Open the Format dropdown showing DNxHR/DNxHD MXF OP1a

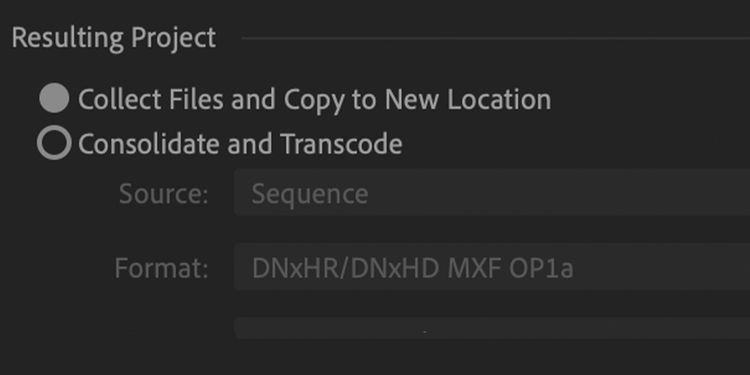coord(492,268)
